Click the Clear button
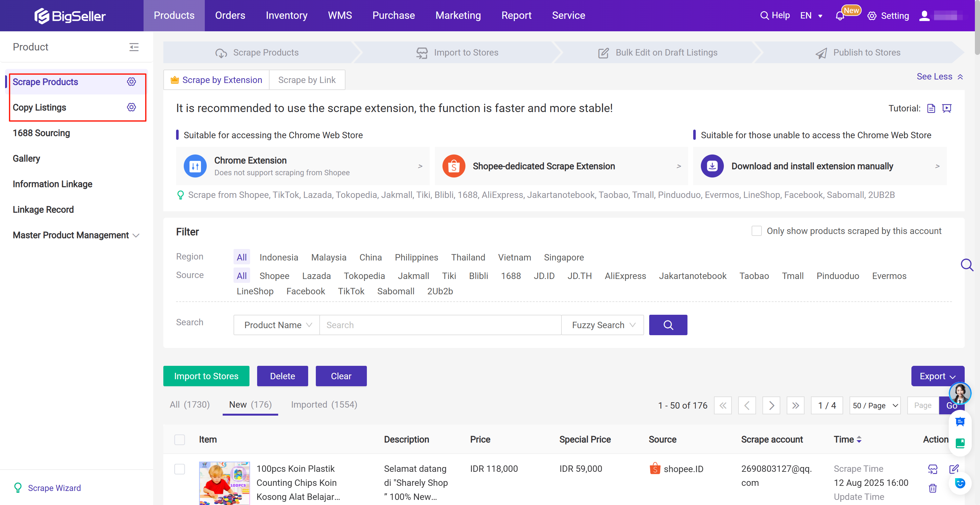Image resolution: width=980 pixels, height=505 pixels. pyautogui.click(x=341, y=376)
